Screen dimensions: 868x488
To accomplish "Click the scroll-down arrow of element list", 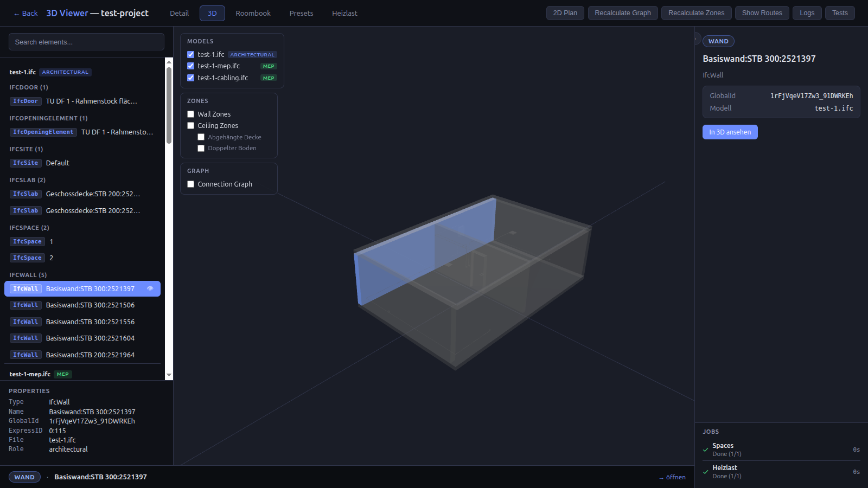I will click(169, 375).
